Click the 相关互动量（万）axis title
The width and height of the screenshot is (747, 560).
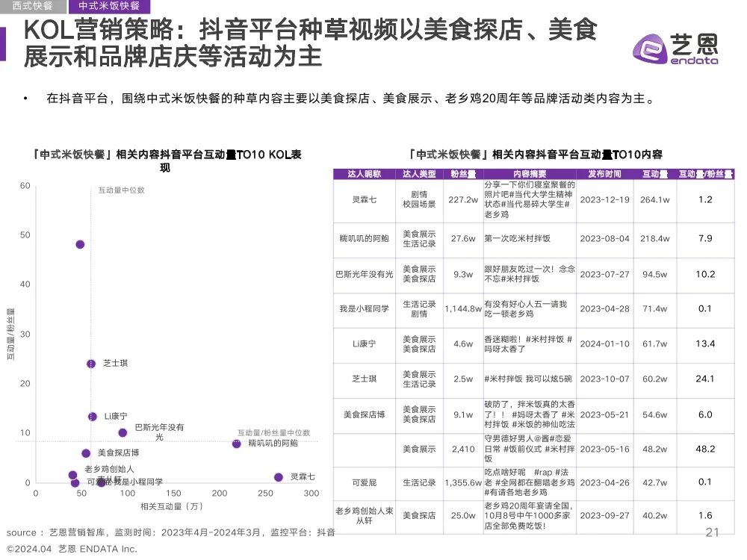pos(172,507)
